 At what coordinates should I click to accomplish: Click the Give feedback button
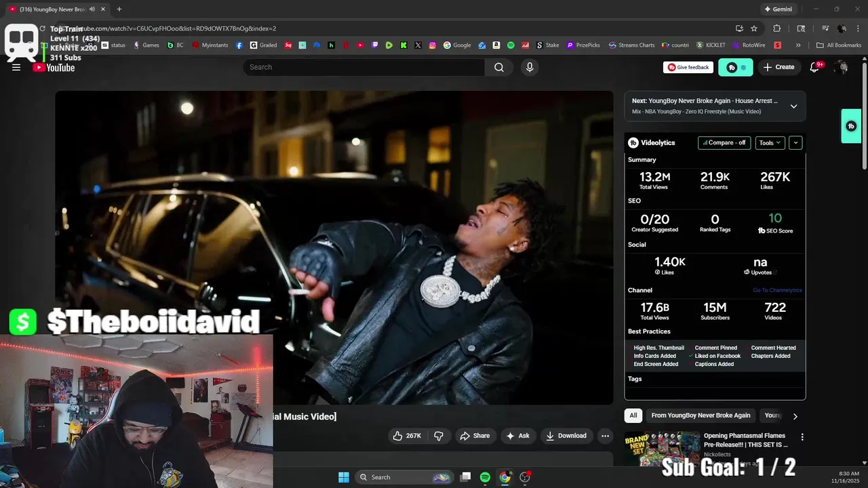(x=688, y=67)
